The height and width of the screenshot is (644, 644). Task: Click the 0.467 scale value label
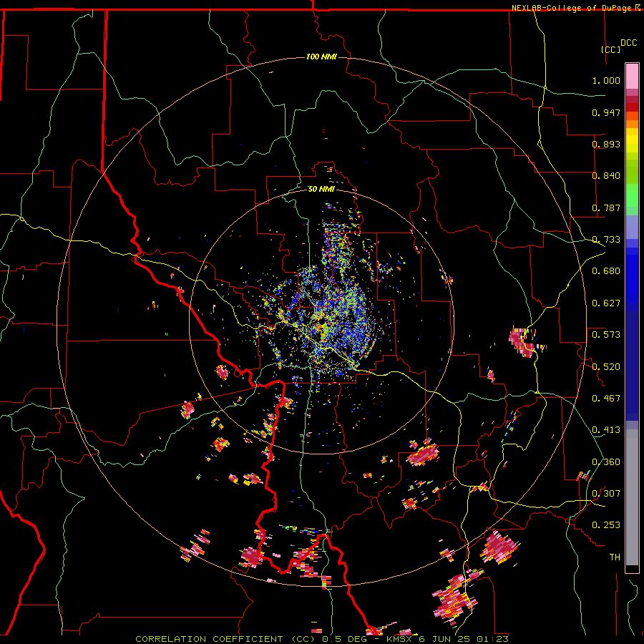pyautogui.click(x=606, y=399)
